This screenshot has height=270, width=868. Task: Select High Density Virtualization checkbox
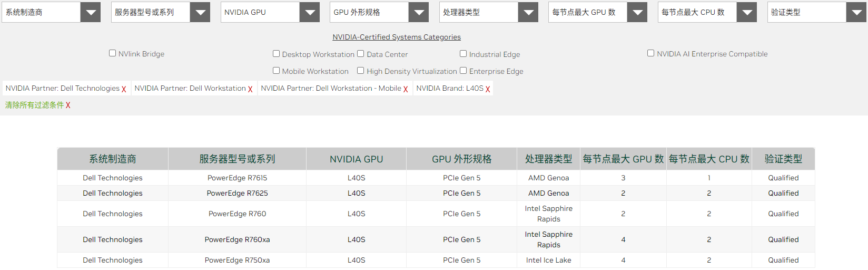tap(361, 70)
